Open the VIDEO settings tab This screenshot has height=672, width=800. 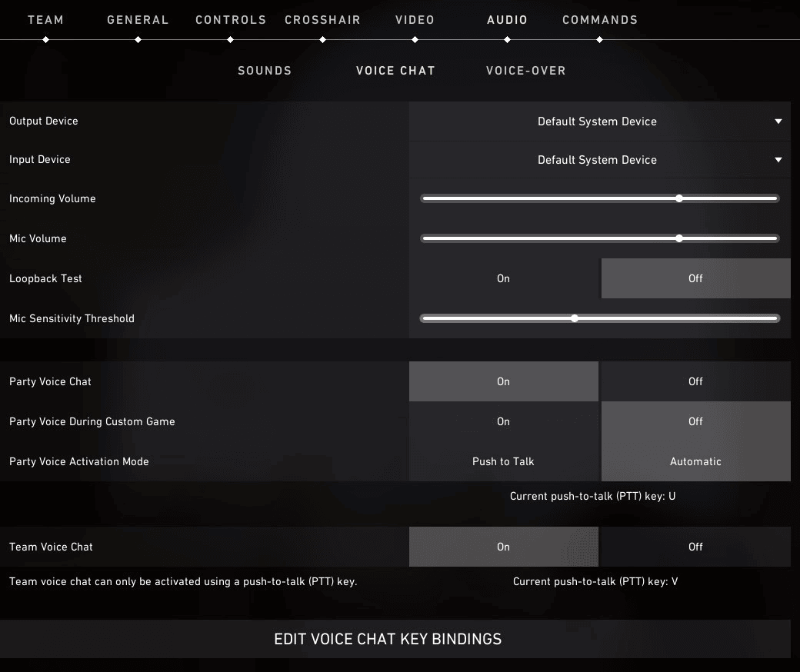coord(415,20)
